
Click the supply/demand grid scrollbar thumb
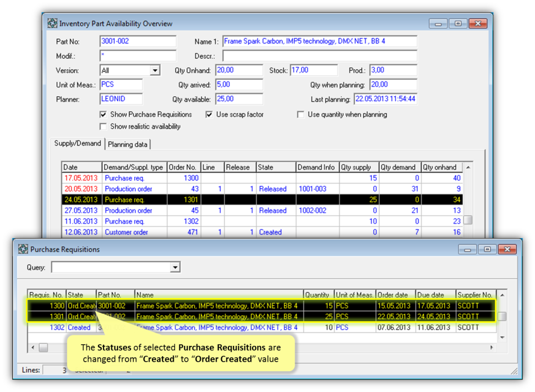(x=468, y=220)
